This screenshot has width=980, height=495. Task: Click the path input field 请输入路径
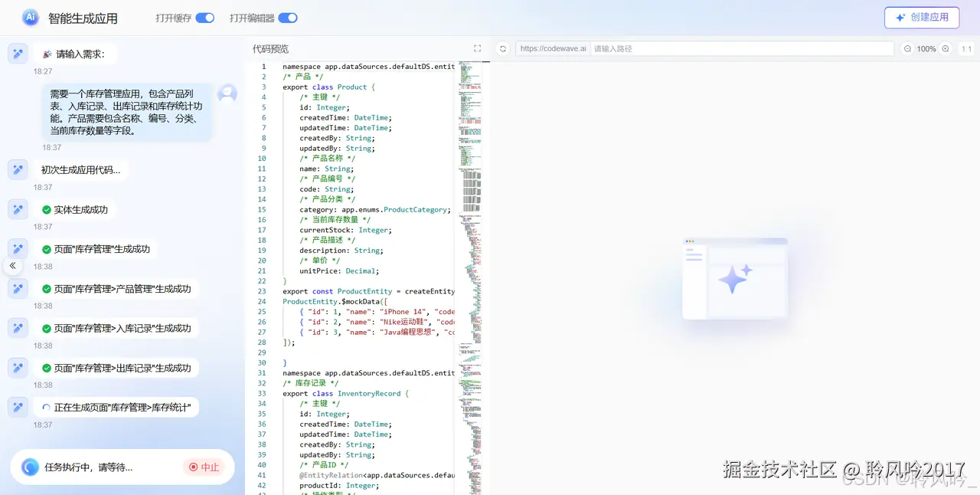742,48
